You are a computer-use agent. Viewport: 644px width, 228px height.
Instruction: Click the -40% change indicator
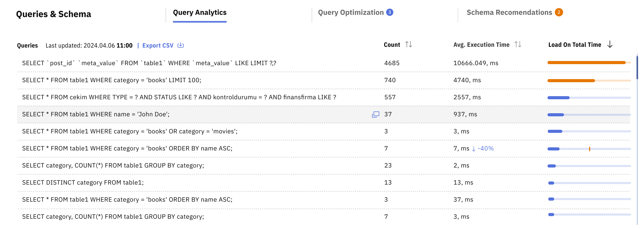pyautogui.click(x=483, y=148)
